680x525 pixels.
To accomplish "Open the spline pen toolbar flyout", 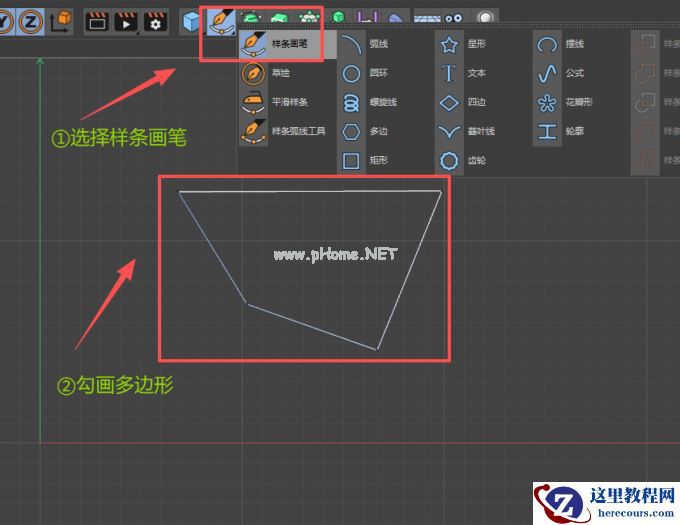I will point(221,22).
